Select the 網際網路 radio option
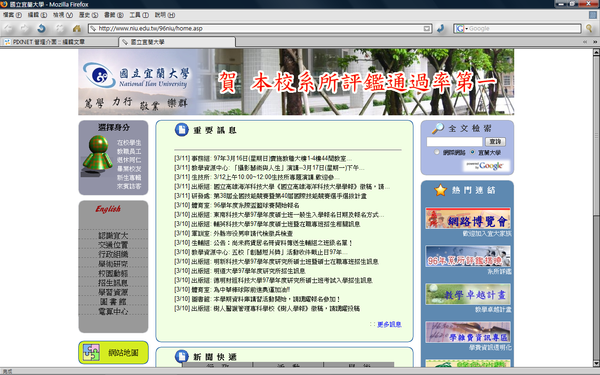The height and width of the screenshot is (375, 600). coord(437,152)
